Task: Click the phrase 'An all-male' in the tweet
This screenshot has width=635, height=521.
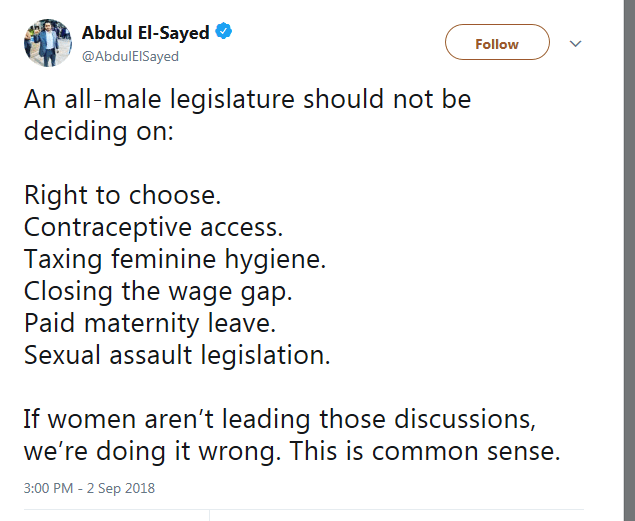Action: (88, 100)
